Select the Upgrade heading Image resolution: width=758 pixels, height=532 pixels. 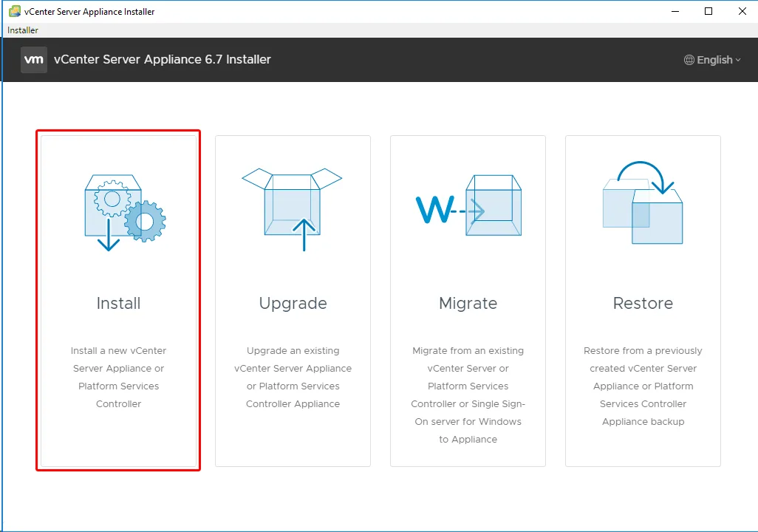click(293, 304)
